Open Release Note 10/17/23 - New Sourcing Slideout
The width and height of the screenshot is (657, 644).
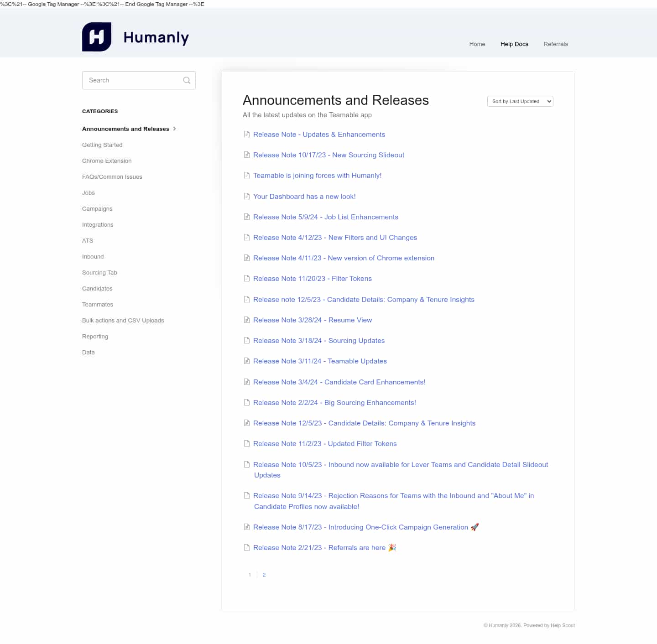pos(328,155)
